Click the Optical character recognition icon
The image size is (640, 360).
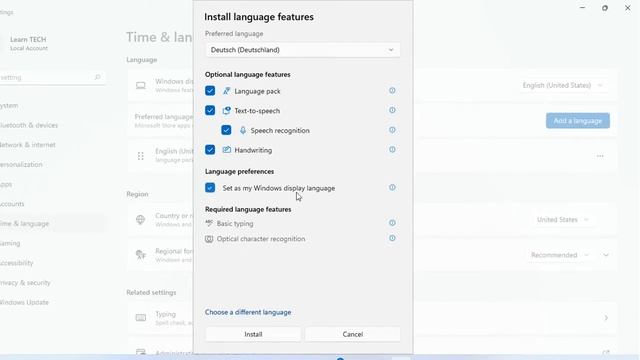click(209, 239)
